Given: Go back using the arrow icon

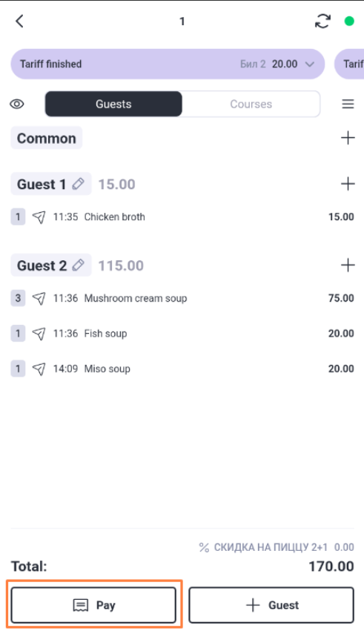Looking at the screenshot, I should pyautogui.click(x=20, y=21).
